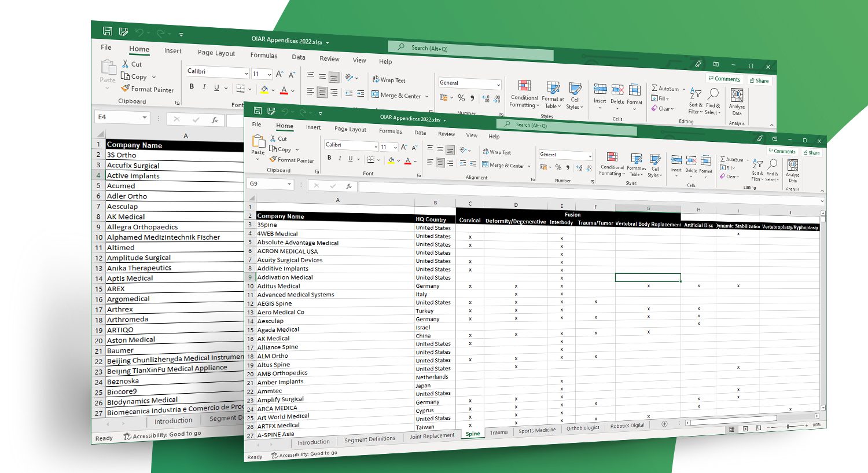
Task: Toggle Italic in the back window ribbon
Action: (204, 87)
